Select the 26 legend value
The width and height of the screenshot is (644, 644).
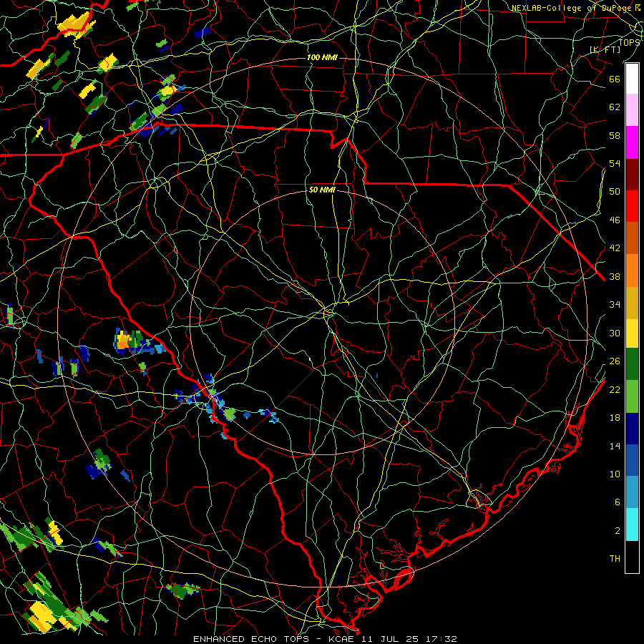tap(615, 361)
